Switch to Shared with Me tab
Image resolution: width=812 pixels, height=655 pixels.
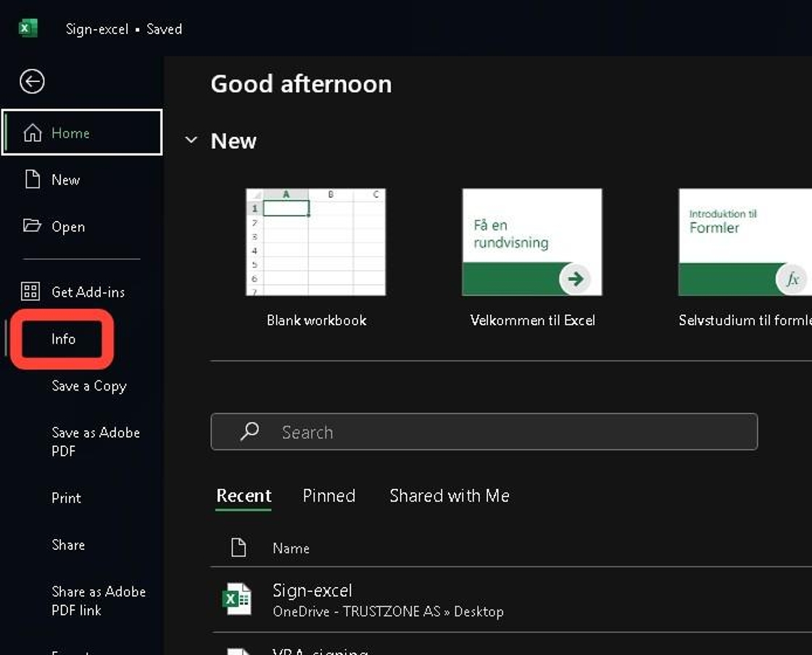point(449,496)
